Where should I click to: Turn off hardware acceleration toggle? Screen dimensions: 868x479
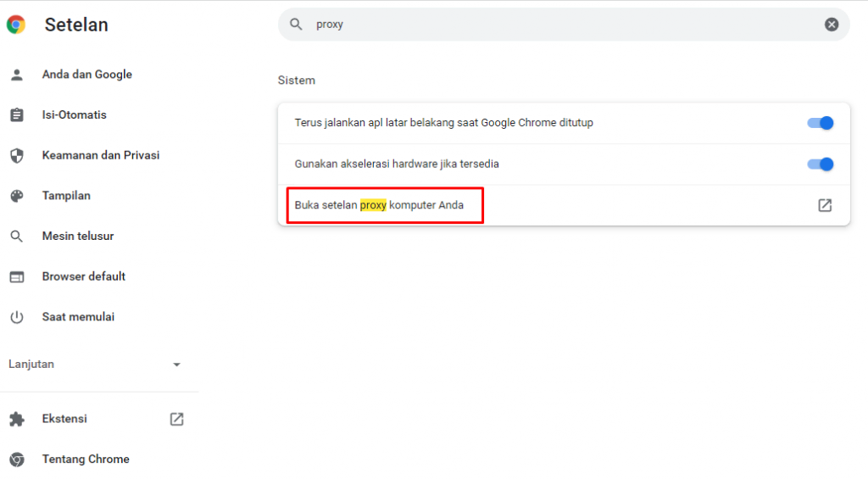(x=821, y=164)
